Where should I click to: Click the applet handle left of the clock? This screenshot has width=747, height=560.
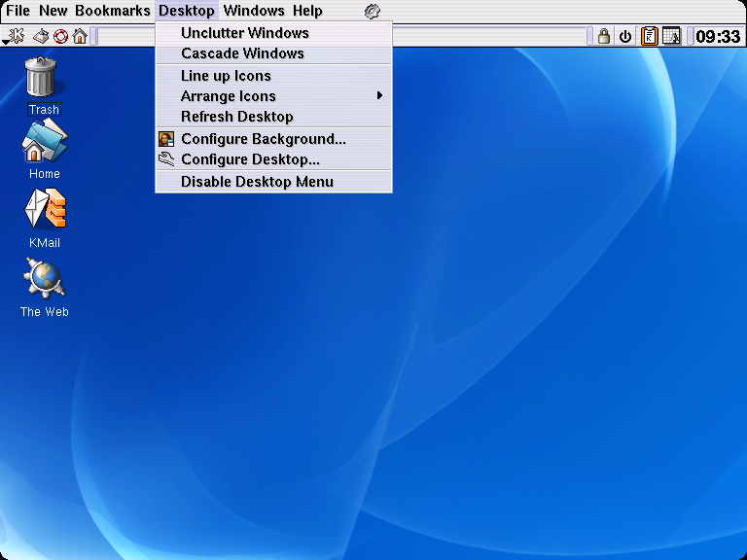[x=690, y=36]
